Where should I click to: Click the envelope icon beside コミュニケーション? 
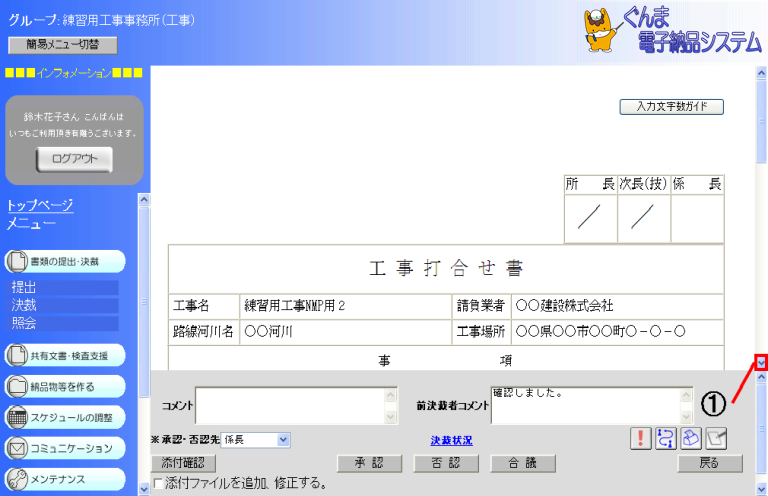pyautogui.click(x=17, y=448)
